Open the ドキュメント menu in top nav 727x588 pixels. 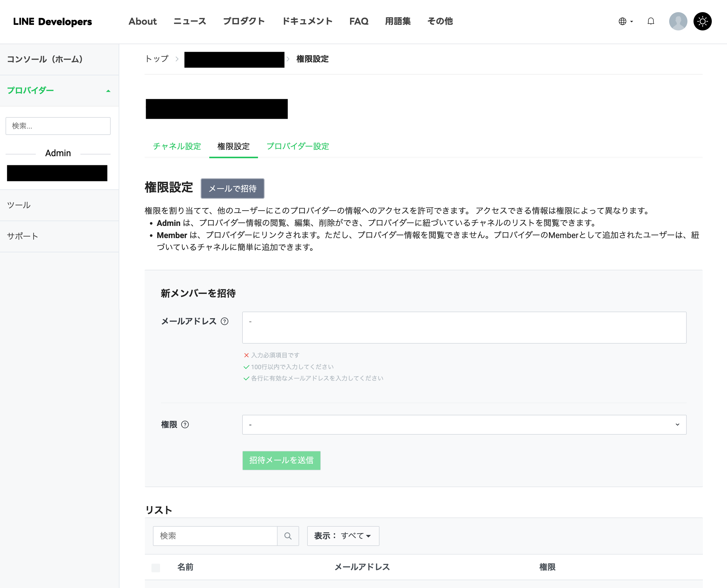tap(307, 21)
